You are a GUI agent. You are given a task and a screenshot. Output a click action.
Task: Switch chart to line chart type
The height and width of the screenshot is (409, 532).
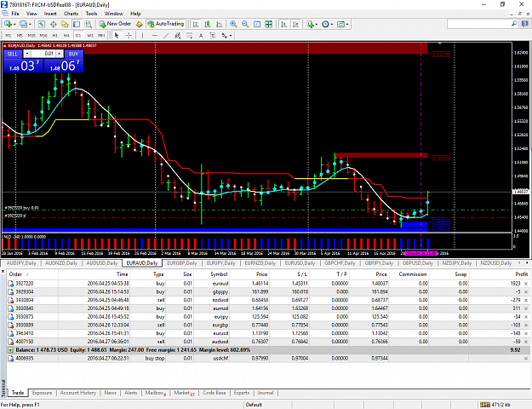coord(219,24)
